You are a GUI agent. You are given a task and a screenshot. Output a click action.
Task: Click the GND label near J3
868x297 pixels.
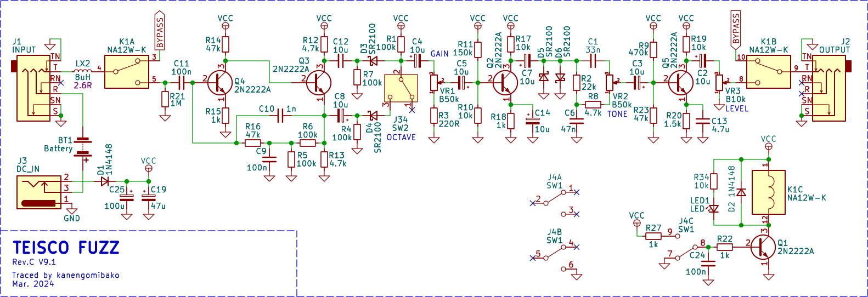pos(72,218)
